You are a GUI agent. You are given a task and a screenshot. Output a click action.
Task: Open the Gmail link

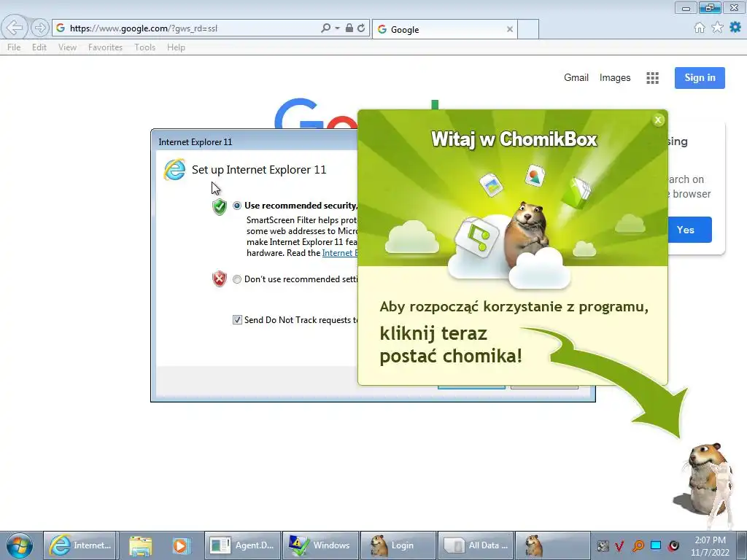[x=576, y=77]
